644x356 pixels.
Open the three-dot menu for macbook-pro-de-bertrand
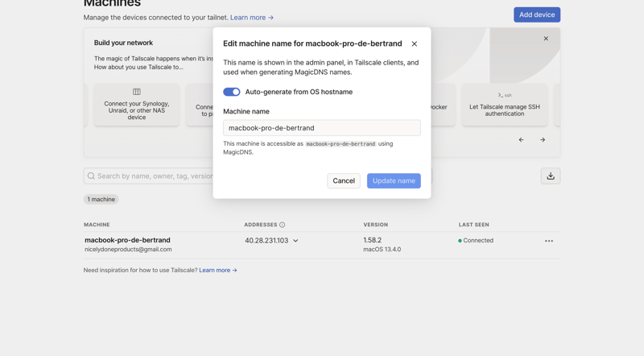pyautogui.click(x=549, y=241)
